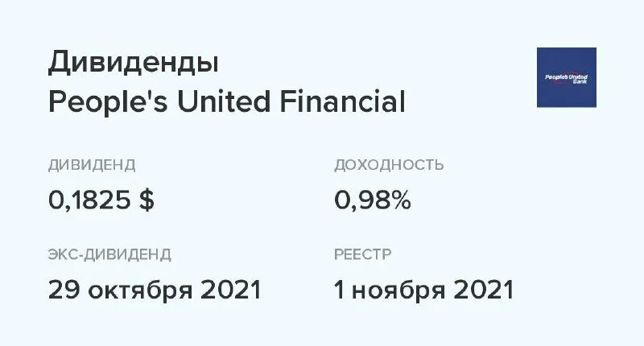The width and height of the screenshot is (644, 346).
Task: Click the "ЭКС-ДИВИДЕНД" label
Action: 109,255
